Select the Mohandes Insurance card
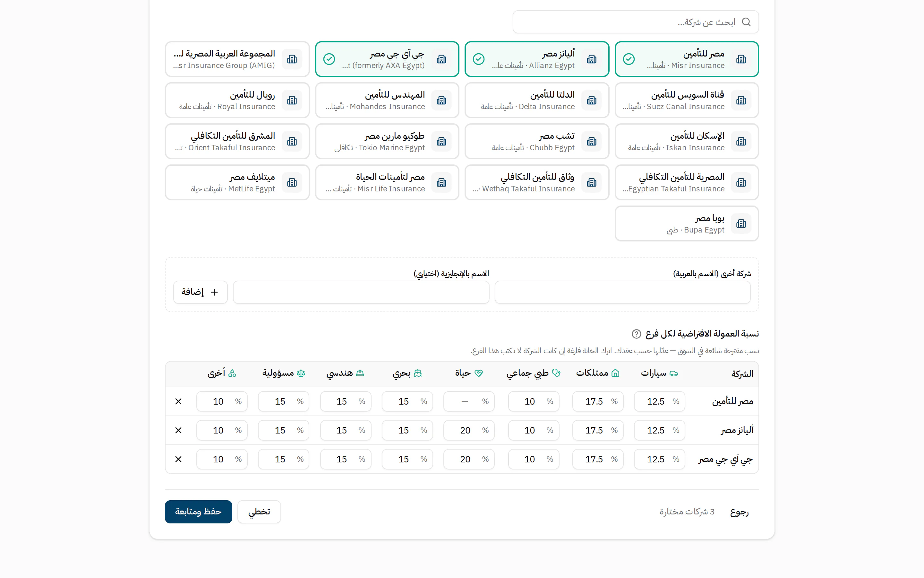924x578 pixels. [x=387, y=100]
